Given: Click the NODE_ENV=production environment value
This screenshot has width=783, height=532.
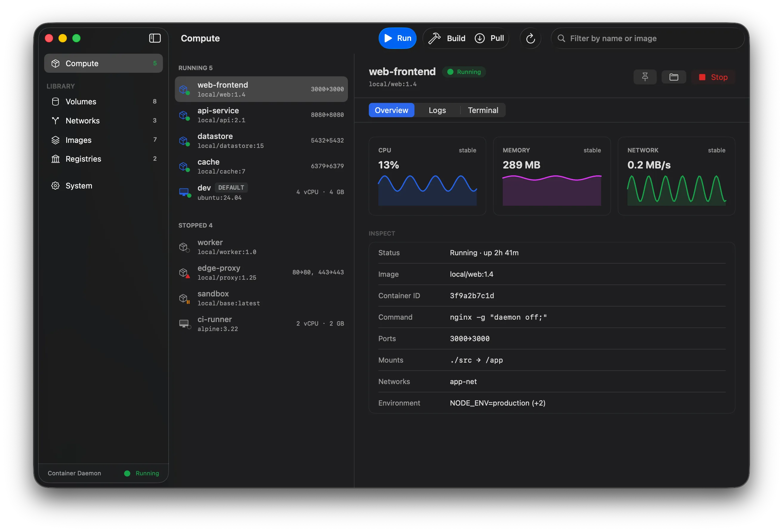Looking at the screenshot, I should [498, 403].
